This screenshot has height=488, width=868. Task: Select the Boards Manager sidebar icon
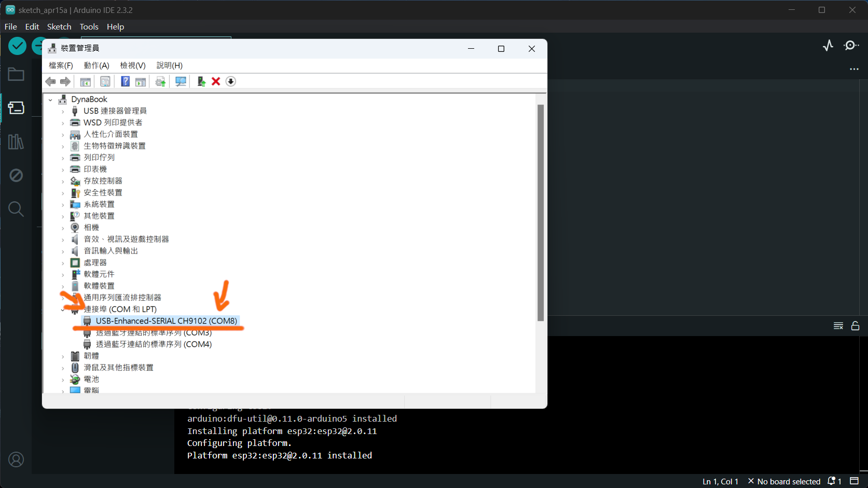pyautogui.click(x=16, y=108)
